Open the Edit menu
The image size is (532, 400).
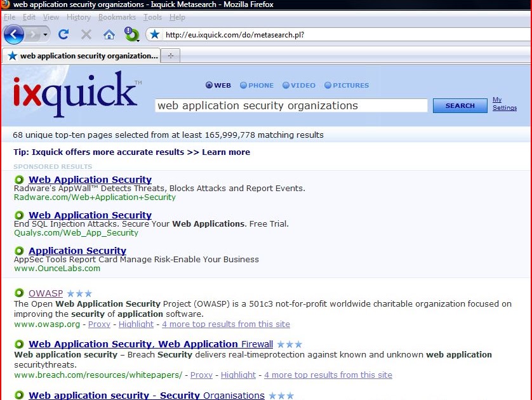29,17
